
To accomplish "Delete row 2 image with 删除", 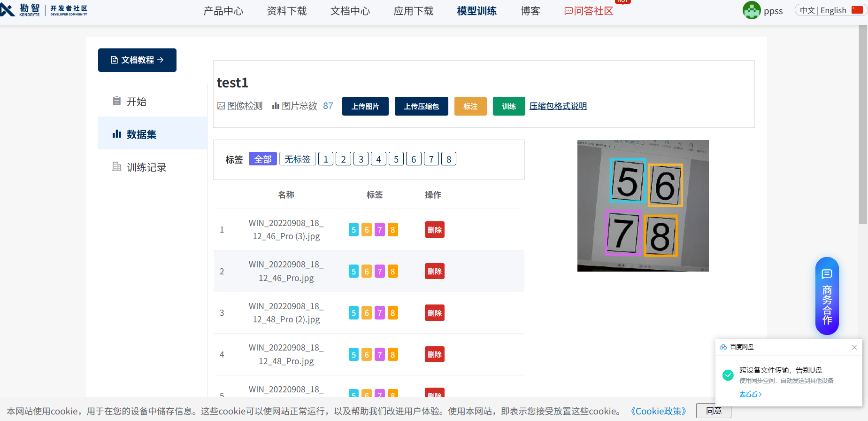I will (x=435, y=271).
